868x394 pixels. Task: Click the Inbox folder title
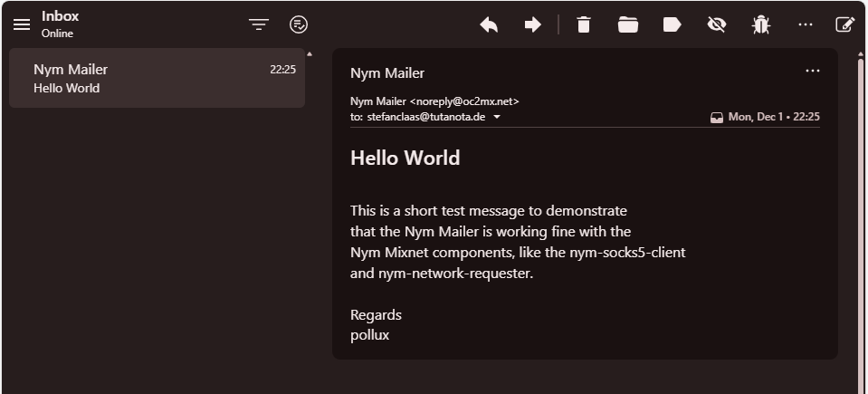pyautogui.click(x=60, y=16)
